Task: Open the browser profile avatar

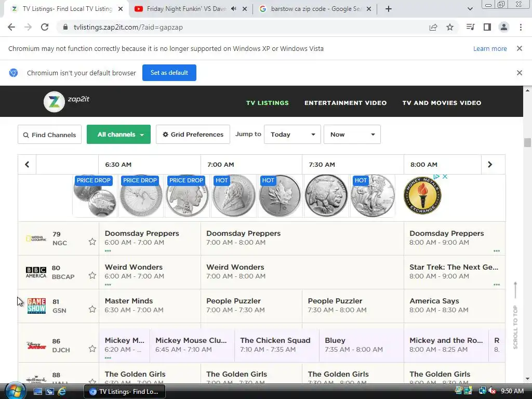Action: coord(504,27)
